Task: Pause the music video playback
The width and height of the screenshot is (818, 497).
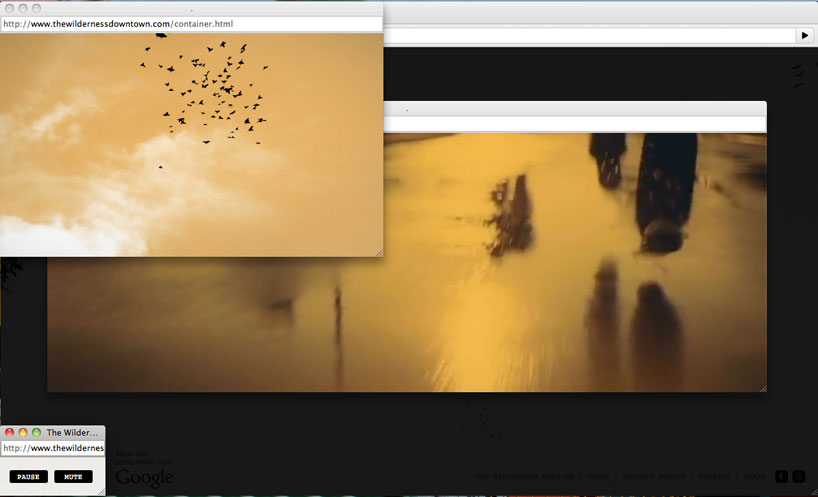Action: (x=28, y=477)
